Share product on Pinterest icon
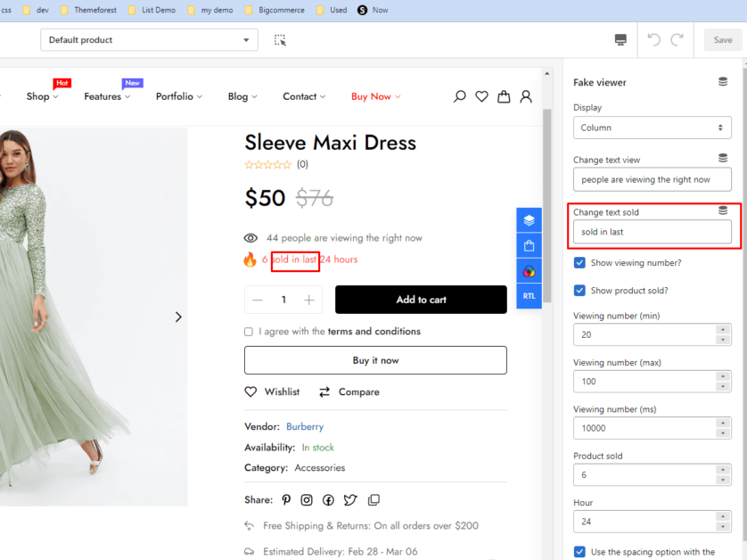This screenshot has height=560, width=747. coord(286,500)
